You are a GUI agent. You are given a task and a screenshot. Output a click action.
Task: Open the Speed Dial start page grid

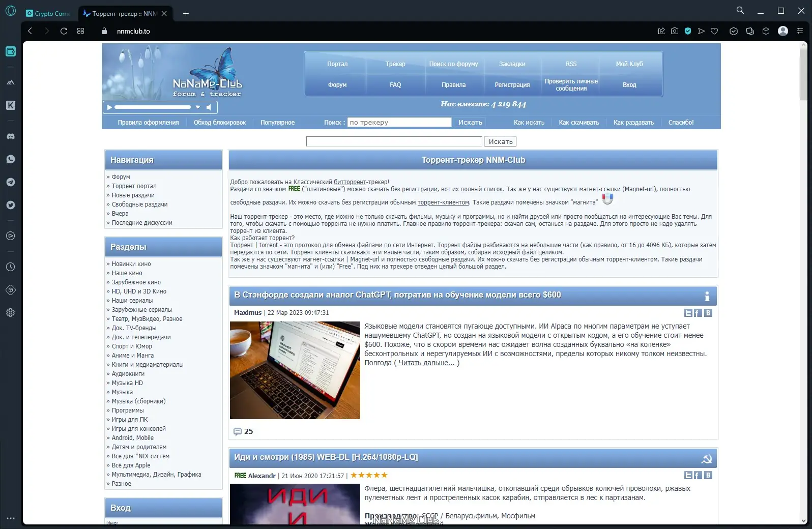[80, 31]
